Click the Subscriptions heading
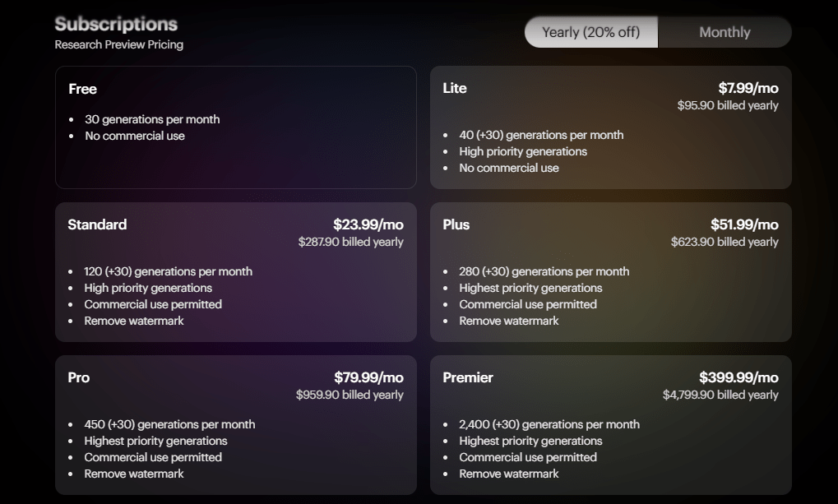This screenshot has height=504, width=838. (116, 24)
